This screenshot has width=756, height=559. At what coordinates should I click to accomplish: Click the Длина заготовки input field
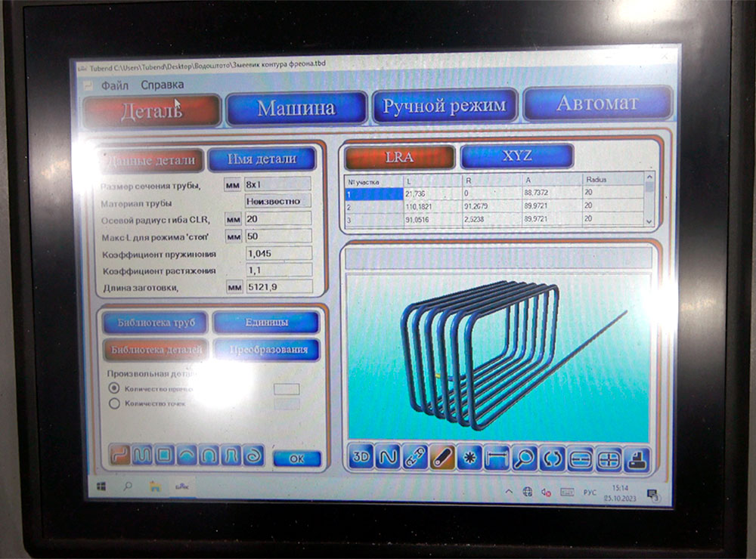[x=279, y=287]
